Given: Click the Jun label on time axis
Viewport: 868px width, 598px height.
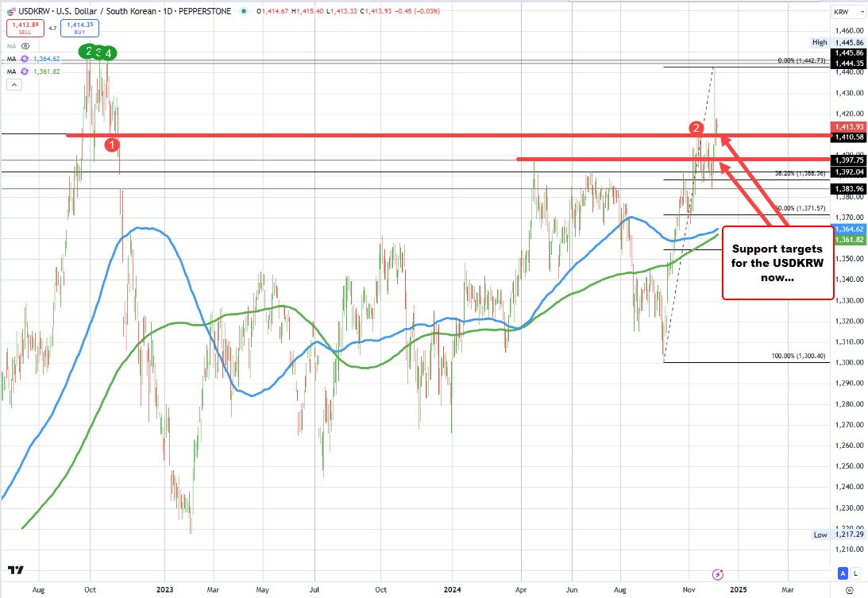Looking at the screenshot, I should [x=571, y=590].
